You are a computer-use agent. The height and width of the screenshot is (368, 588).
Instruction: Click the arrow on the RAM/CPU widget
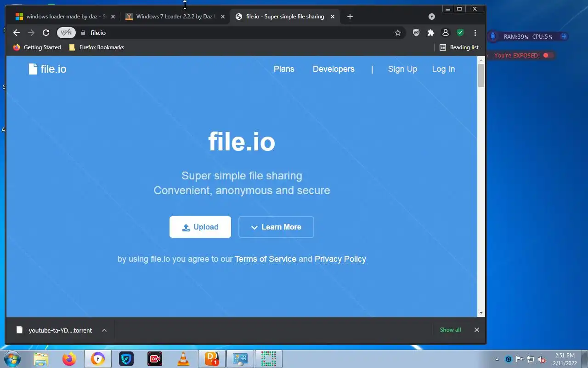coord(564,36)
